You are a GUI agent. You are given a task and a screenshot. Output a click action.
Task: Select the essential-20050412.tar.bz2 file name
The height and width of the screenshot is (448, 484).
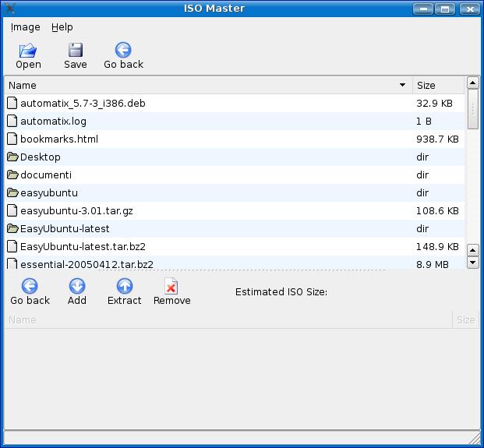tap(87, 264)
